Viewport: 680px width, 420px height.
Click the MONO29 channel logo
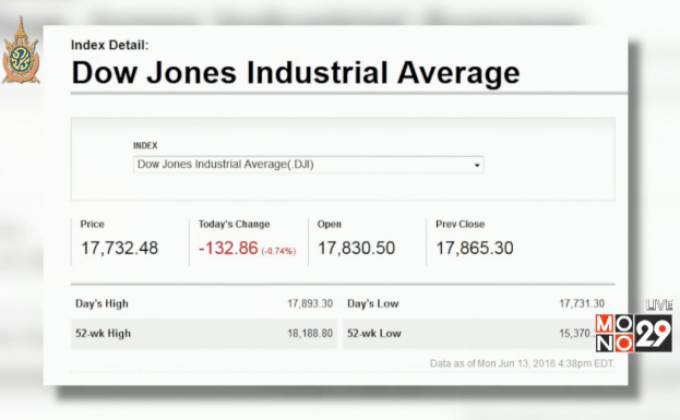(x=632, y=333)
